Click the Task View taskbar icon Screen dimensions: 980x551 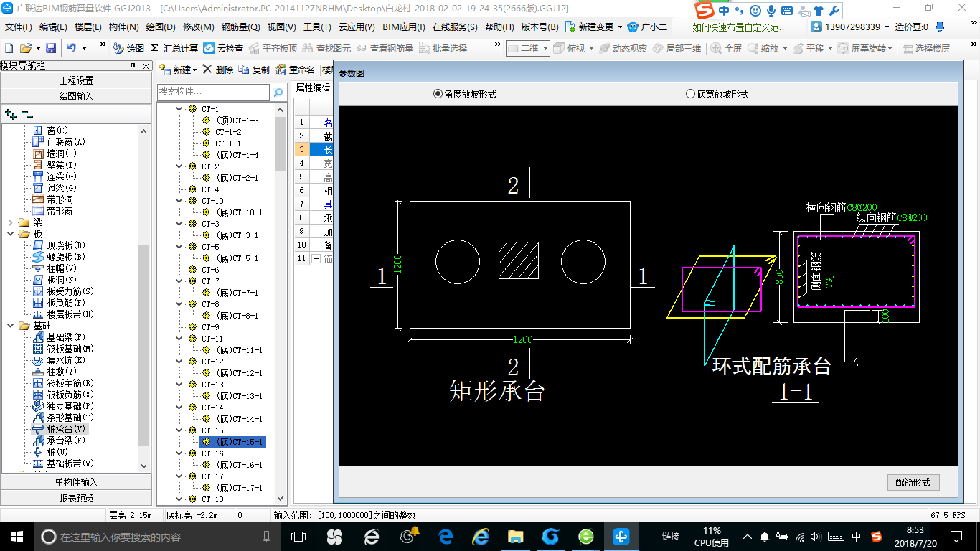click(298, 536)
